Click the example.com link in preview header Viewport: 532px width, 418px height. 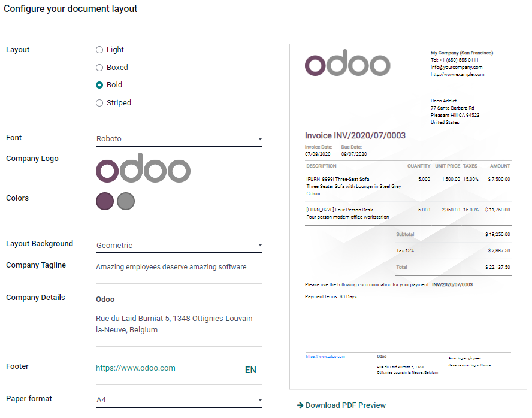(x=457, y=75)
